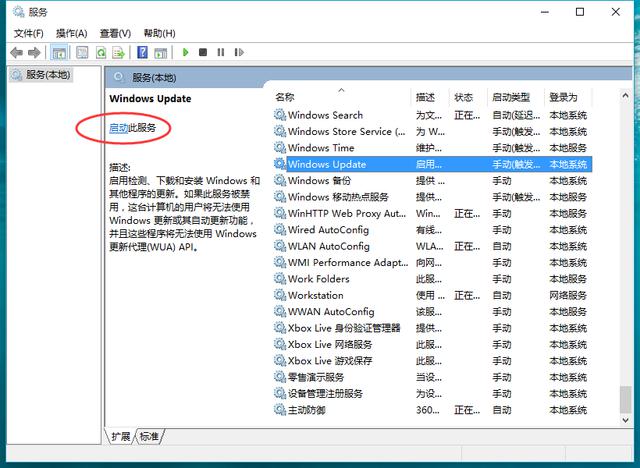
Task: Click the Export List toolbar icon
Action: click(x=118, y=52)
